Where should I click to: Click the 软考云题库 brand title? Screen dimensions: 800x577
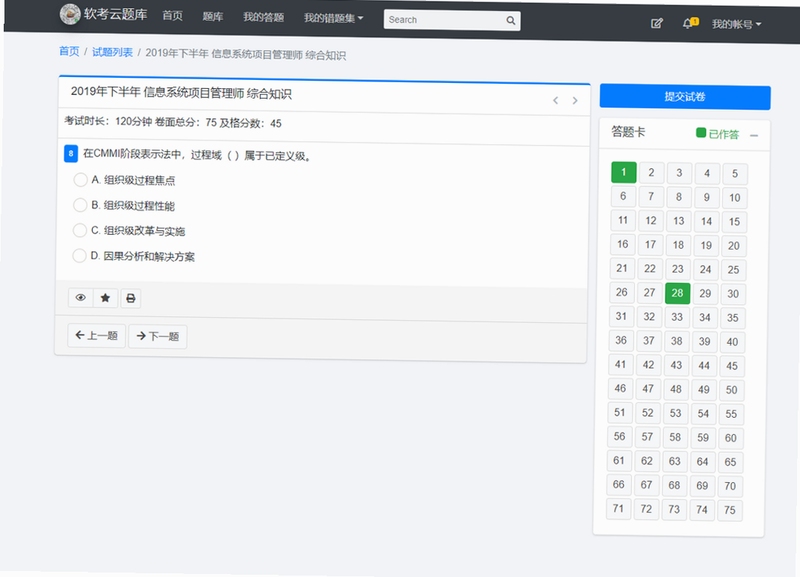(115, 14)
